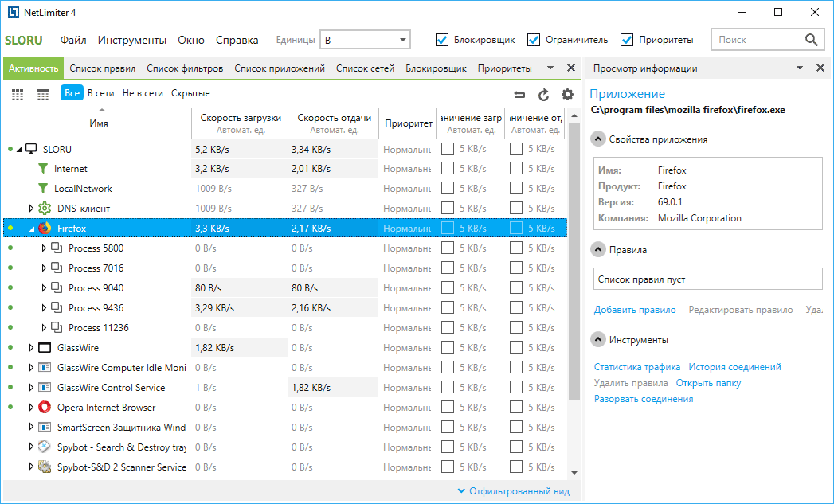The width and height of the screenshot is (834, 504).
Task: Switch to the Список фильтров tab
Action: pyautogui.click(x=185, y=68)
